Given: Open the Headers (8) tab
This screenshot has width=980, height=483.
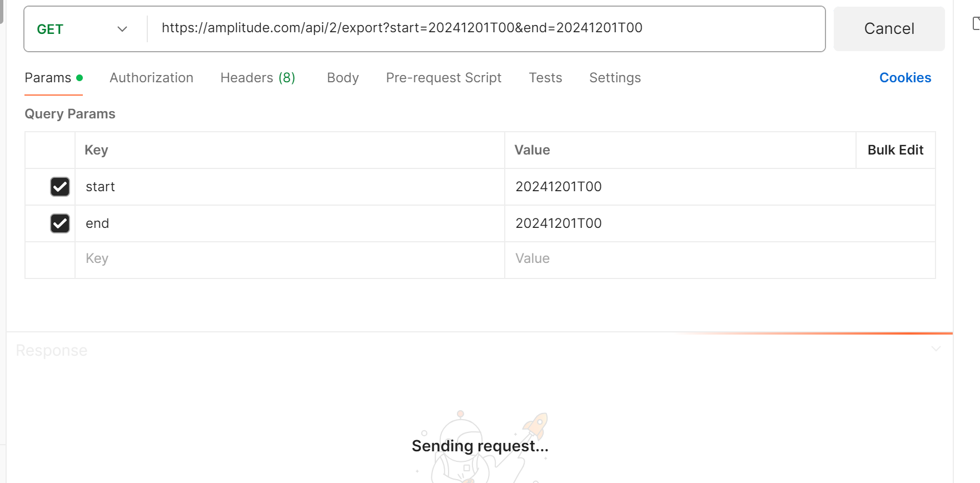Looking at the screenshot, I should pos(257,78).
